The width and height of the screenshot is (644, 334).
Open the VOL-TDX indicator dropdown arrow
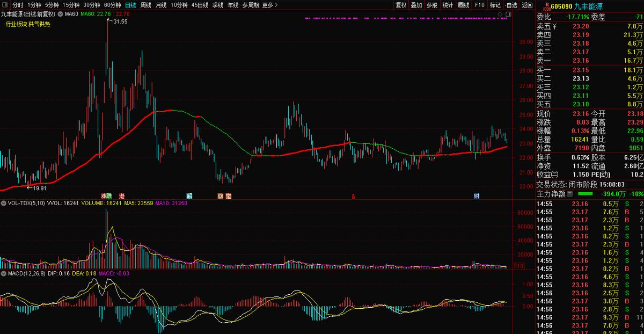tap(3, 204)
